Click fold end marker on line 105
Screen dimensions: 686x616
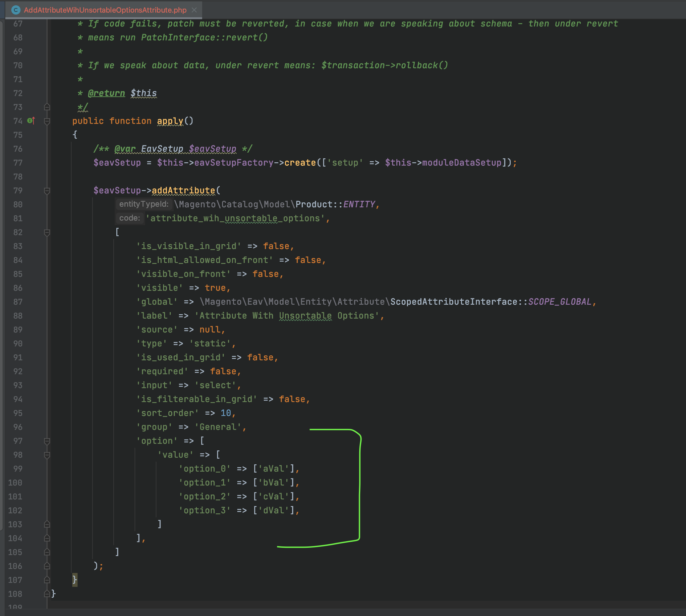point(47,552)
